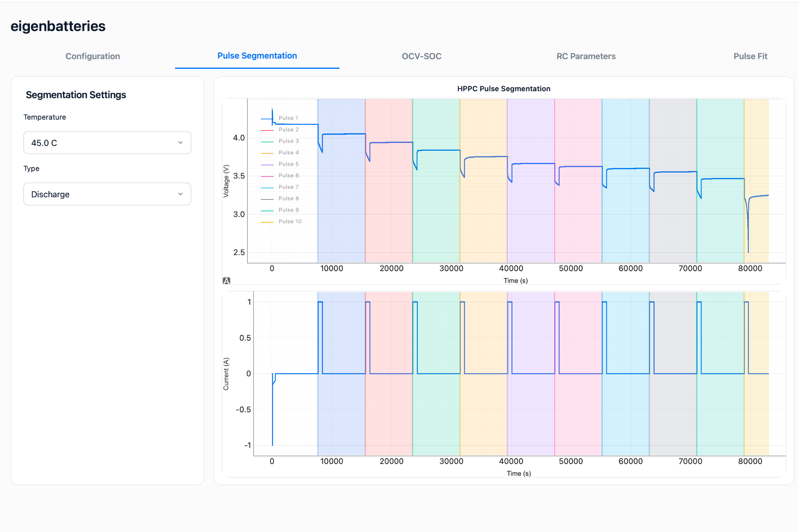Click the small 'A' icon below voltage chart
The width and height of the screenshot is (798, 532).
(x=226, y=281)
